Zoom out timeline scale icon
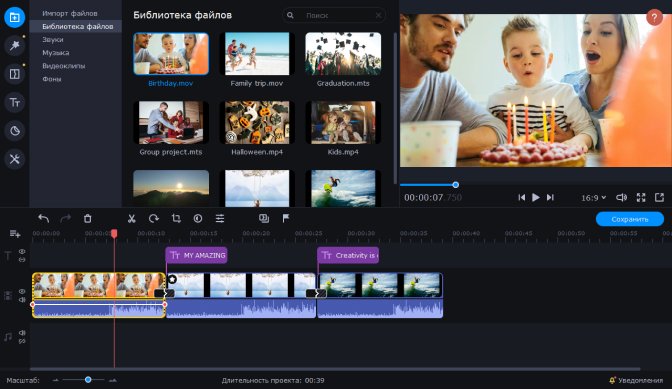 click(x=55, y=380)
